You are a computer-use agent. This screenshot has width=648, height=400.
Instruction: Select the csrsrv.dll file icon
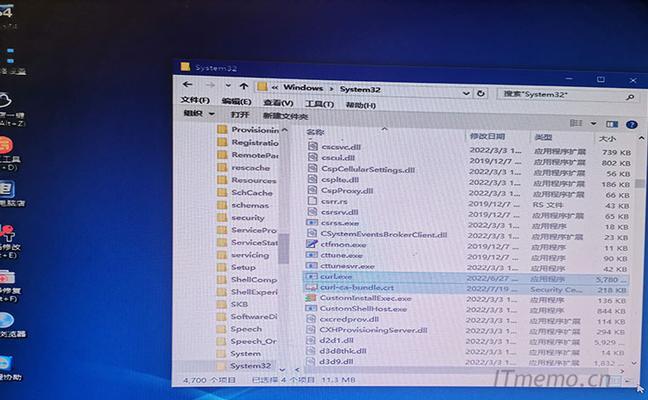tap(313, 212)
